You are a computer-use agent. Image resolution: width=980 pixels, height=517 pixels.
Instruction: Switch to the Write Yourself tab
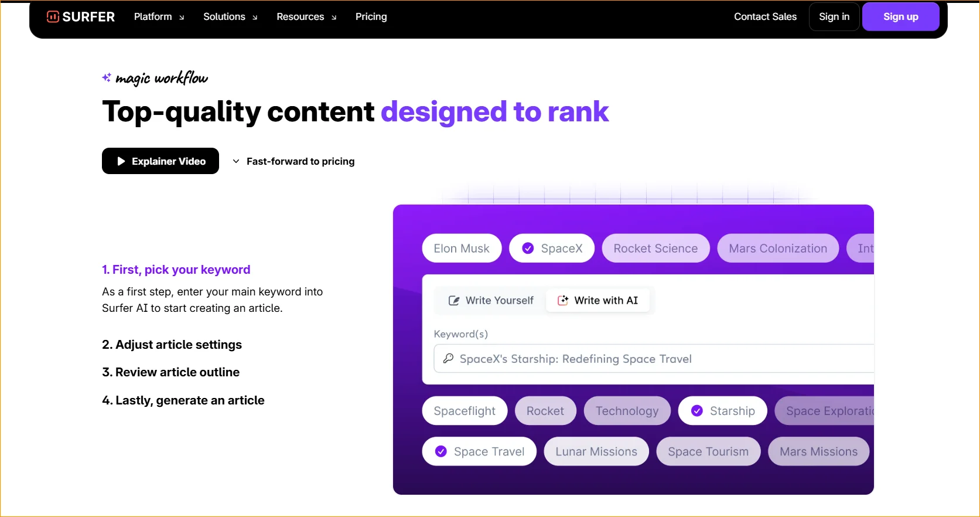491,301
